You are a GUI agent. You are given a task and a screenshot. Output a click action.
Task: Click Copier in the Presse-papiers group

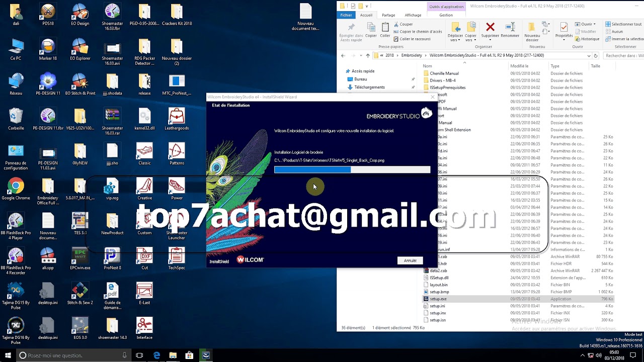pos(371,30)
